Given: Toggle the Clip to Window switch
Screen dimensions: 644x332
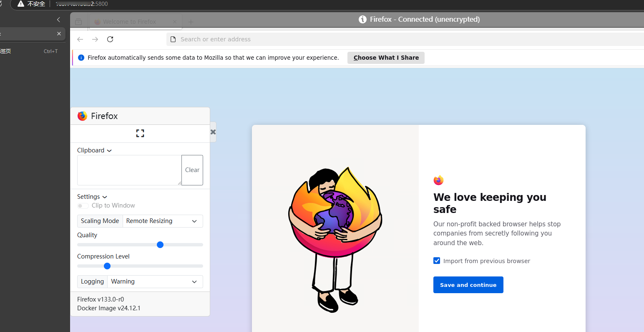Looking at the screenshot, I should tap(83, 205).
